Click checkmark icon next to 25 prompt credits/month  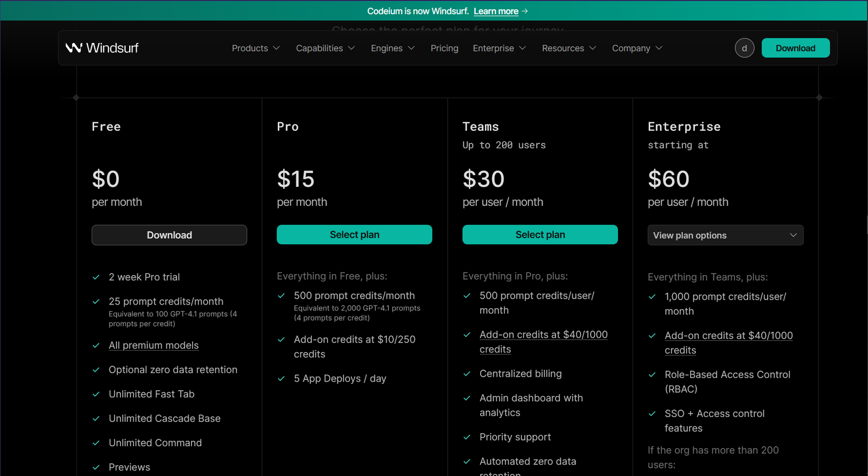coord(96,302)
